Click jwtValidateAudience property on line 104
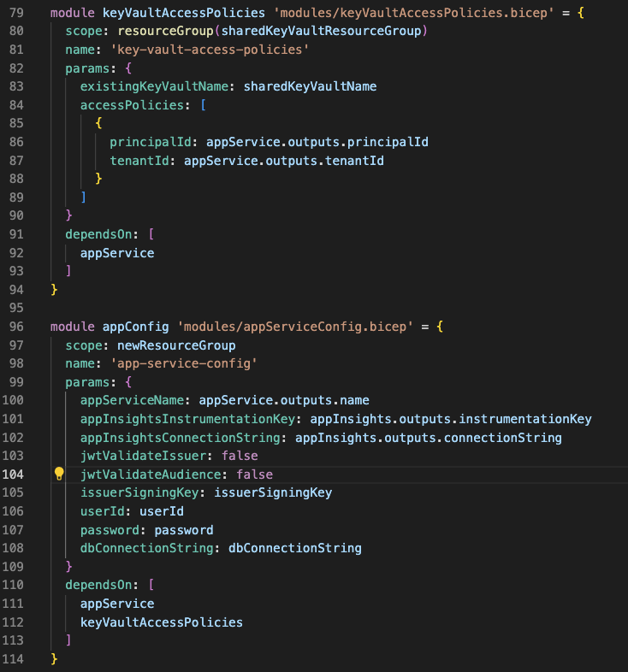The image size is (628, 672). [151, 475]
